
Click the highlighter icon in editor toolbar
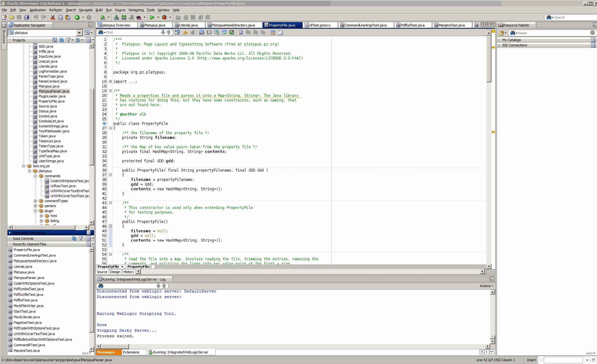point(185,32)
